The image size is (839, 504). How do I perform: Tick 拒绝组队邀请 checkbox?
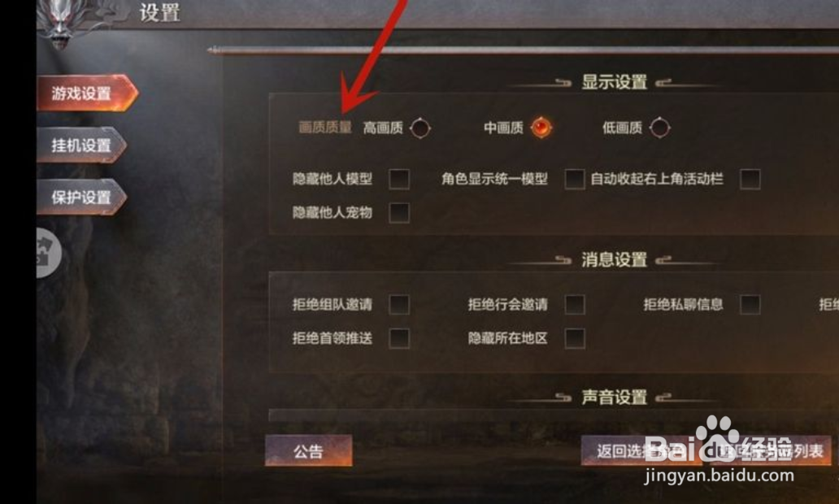pos(399,305)
